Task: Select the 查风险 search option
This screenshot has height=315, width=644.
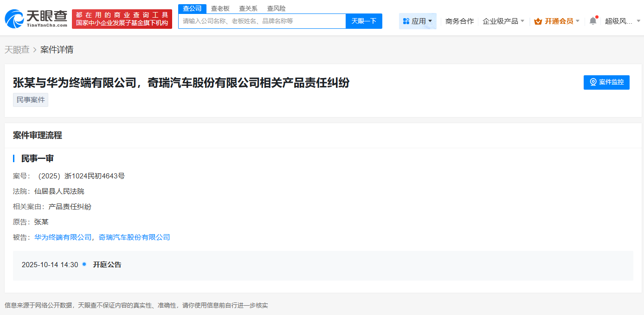Action: pyautogui.click(x=276, y=8)
